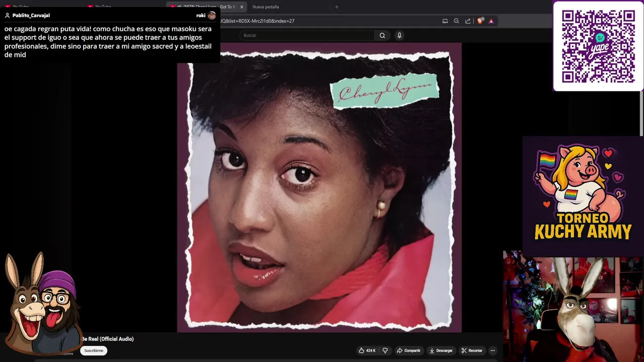
Task: Click the Pablito_Carvajal username in chat overlay
Action: tap(31, 16)
